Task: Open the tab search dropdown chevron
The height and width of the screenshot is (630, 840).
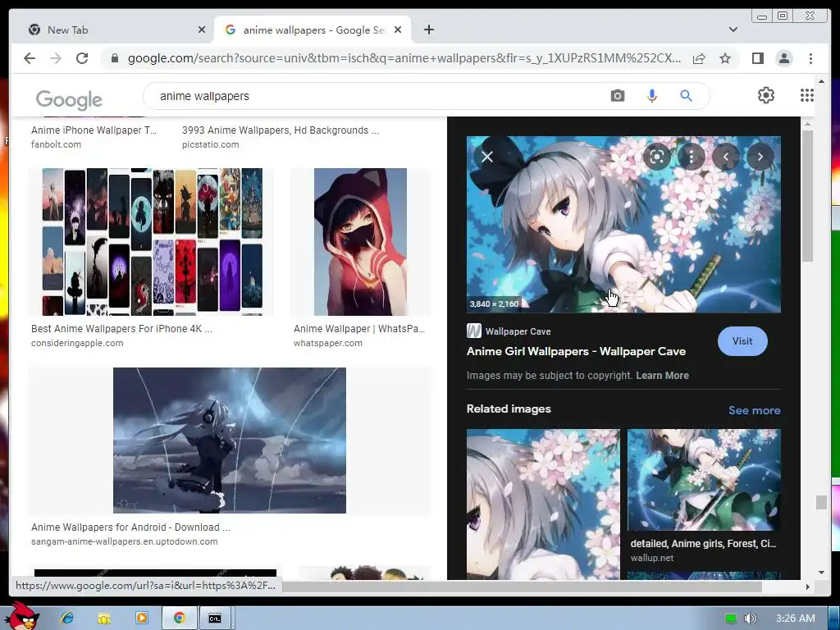Action: [x=733, y=30]
